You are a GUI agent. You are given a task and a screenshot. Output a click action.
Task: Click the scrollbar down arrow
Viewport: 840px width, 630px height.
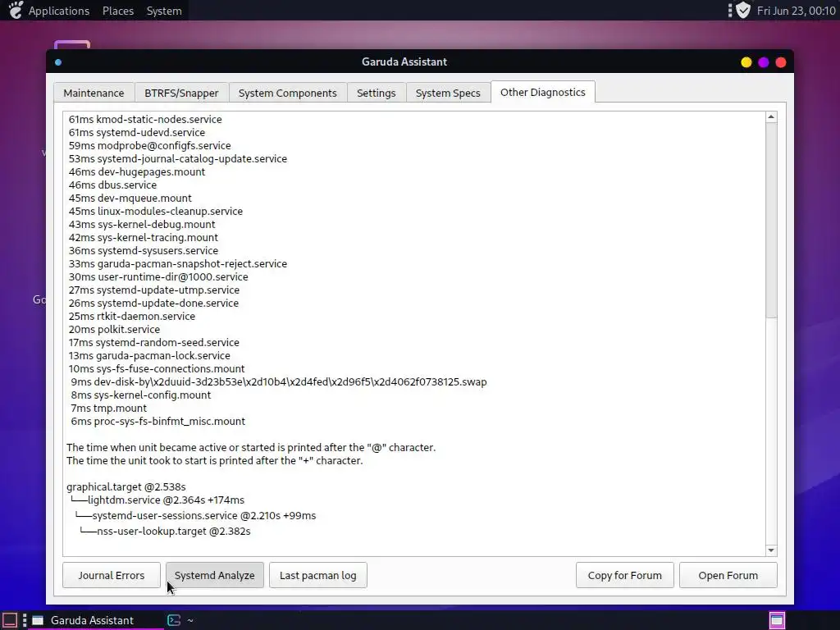771,550
